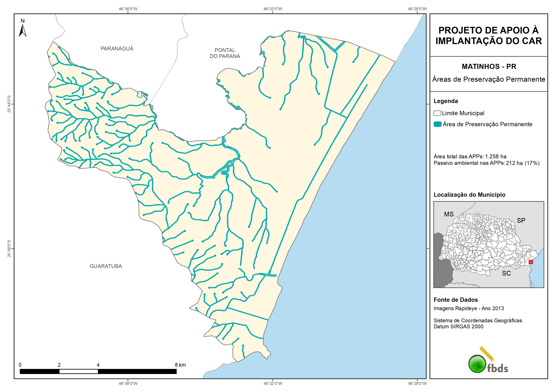Click the white segment of scale bar
555x392 pixels.
[79, 371]
